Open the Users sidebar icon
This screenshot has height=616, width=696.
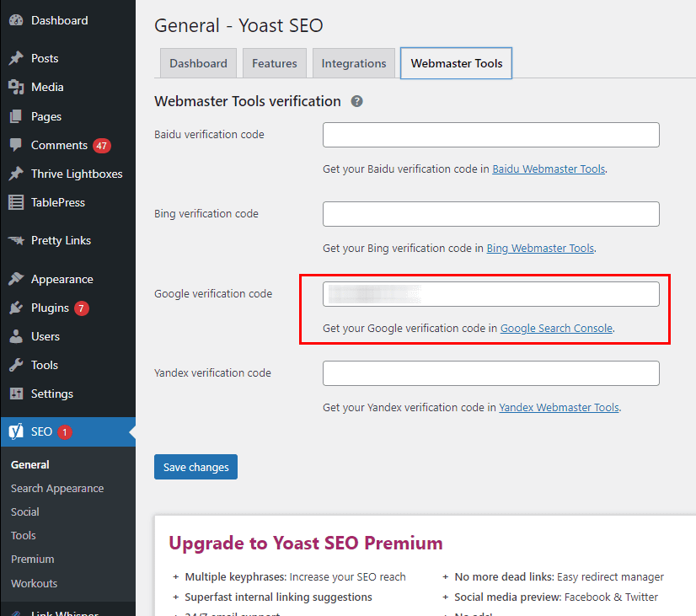click(15, 336)
